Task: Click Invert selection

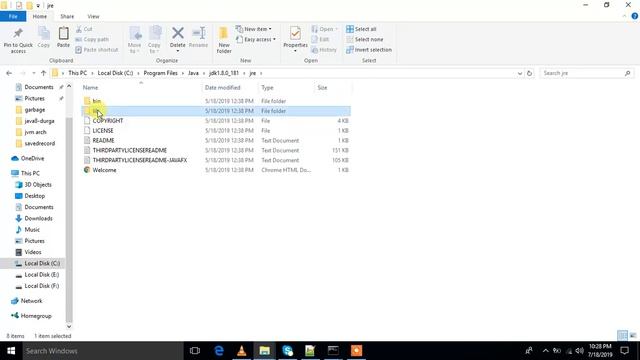Action: (369, 50)
